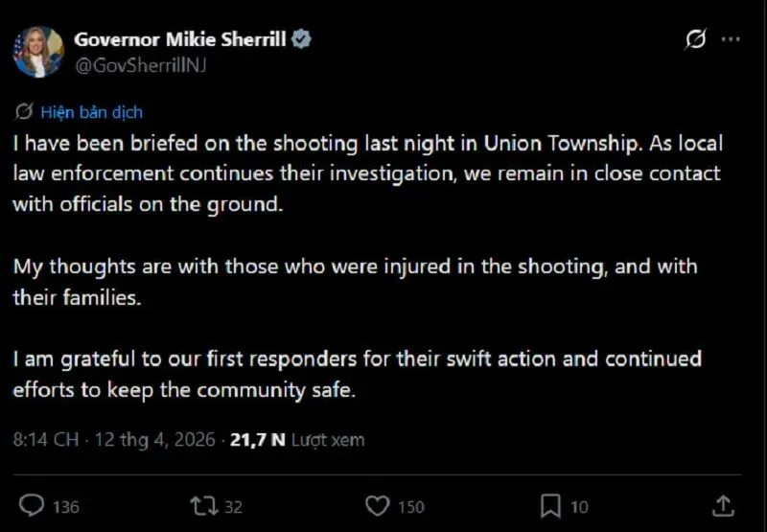Click the 21,7 N Lượt xem view count
Viewport: 767px width, 532px height.
297,440
